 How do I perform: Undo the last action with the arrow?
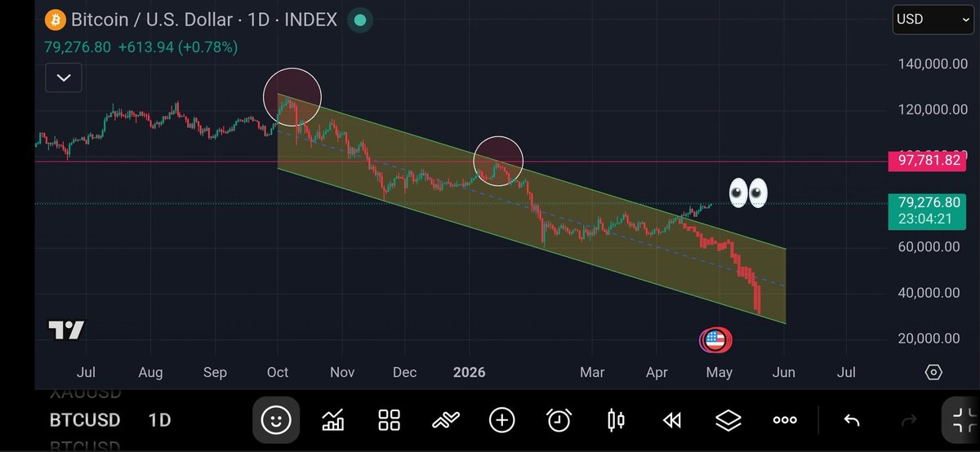tap(852, 420)
